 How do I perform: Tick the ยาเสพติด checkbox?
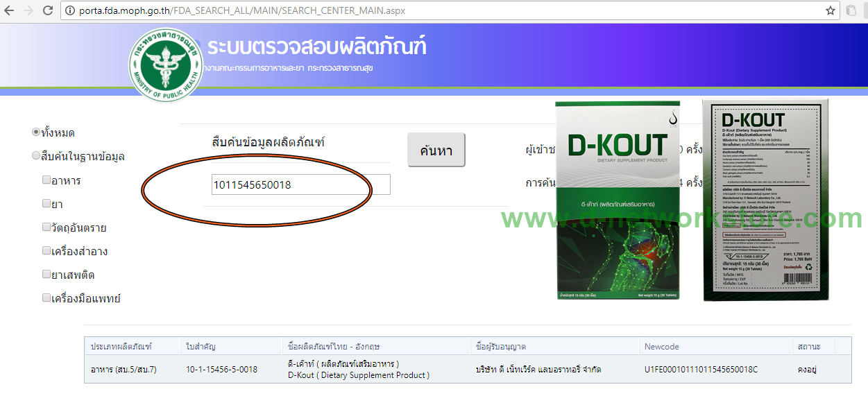[46, 274]
